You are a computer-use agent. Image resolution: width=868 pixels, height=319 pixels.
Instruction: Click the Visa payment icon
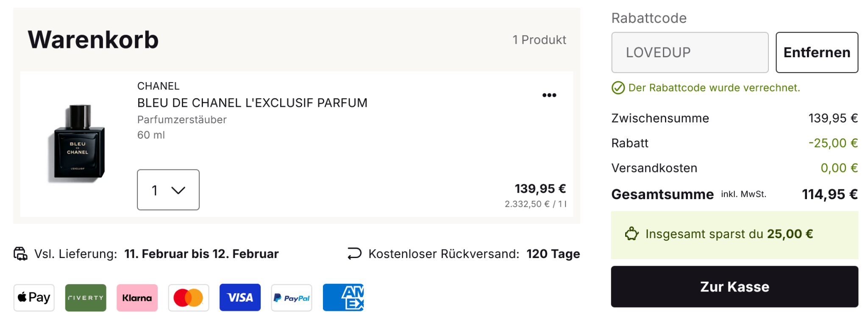pos(240,297)
